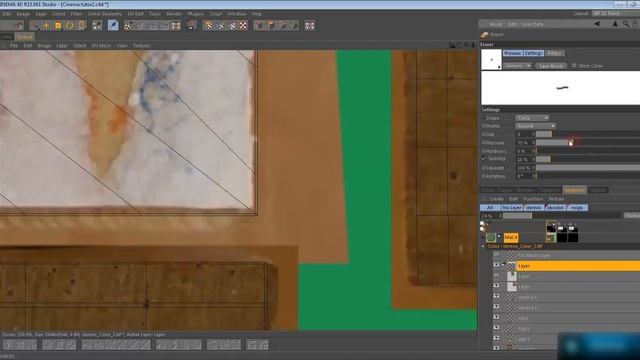Open the Function menu in materials panel
The width and height of the screenshot is (640, 360).
point(533,199)
